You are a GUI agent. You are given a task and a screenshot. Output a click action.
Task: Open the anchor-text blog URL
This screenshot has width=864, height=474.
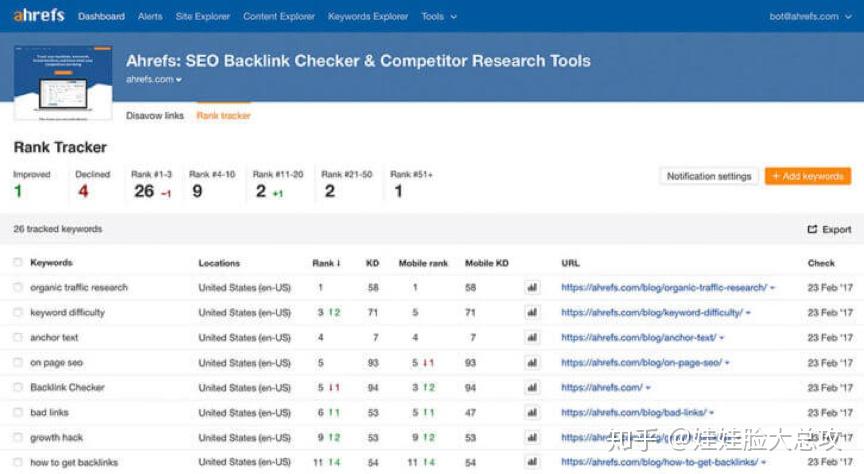click(x=639, y=337)
